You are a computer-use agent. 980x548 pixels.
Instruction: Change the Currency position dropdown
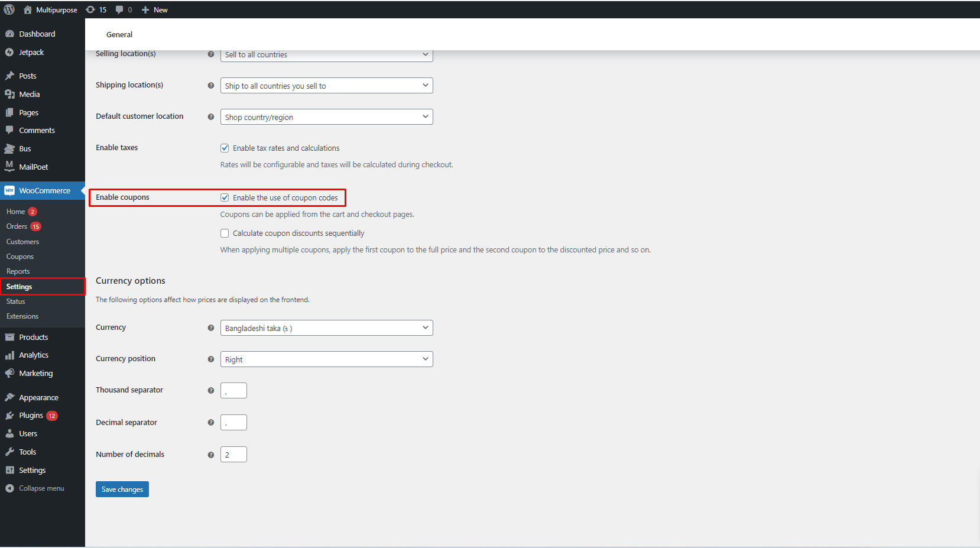pos(326,359)
